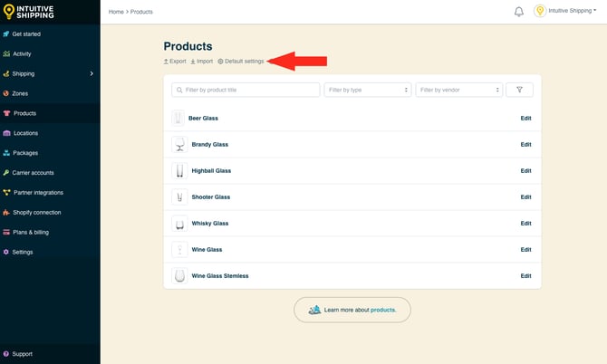Edit the Beer Glass product
Viewport: 607px width, 364px height.
(x=525, y=118)
